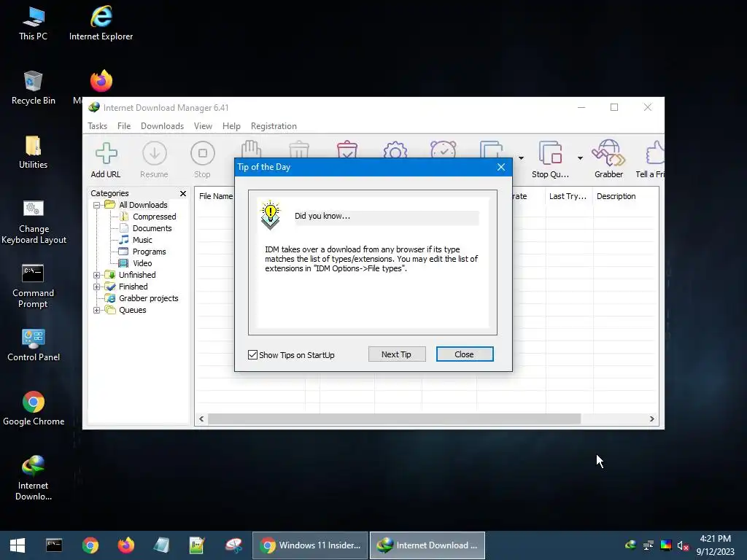
Task: Click the Notepad++ taskbar icon
Action: [197, 545]
